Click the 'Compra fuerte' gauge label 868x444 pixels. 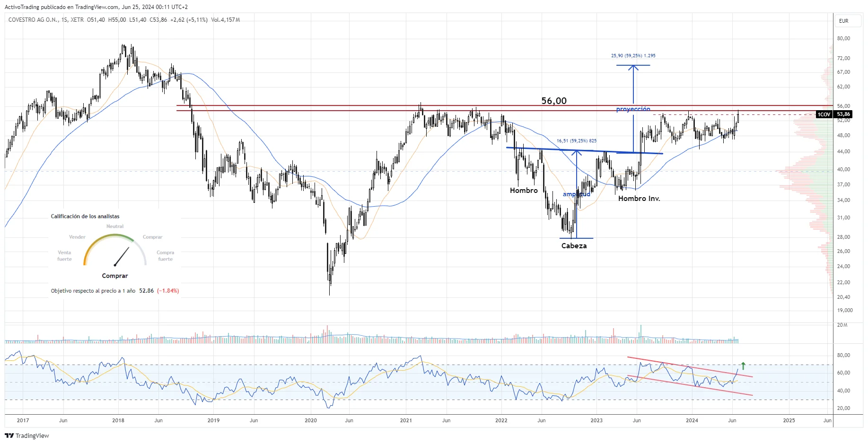(x=165, y=256)
